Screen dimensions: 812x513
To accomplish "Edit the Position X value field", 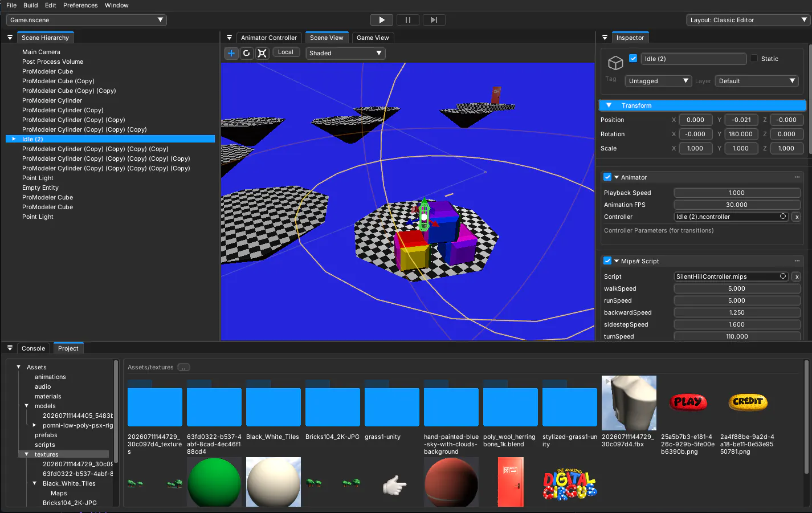I will [x=695, y=120].
